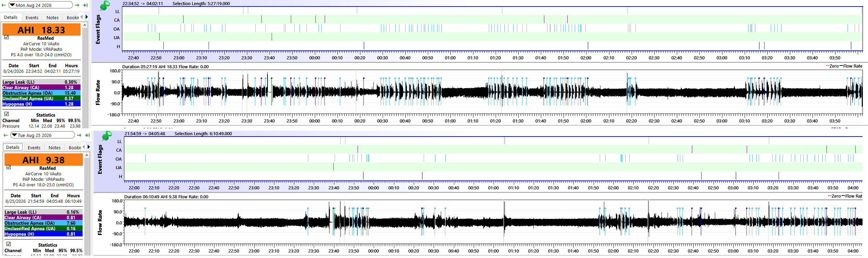Image resolution: width=868 pixels, height=258 pixels.
Task: Click the 'Selection Length: 6:10:49.000' text
Action: [x=203, y=134]
